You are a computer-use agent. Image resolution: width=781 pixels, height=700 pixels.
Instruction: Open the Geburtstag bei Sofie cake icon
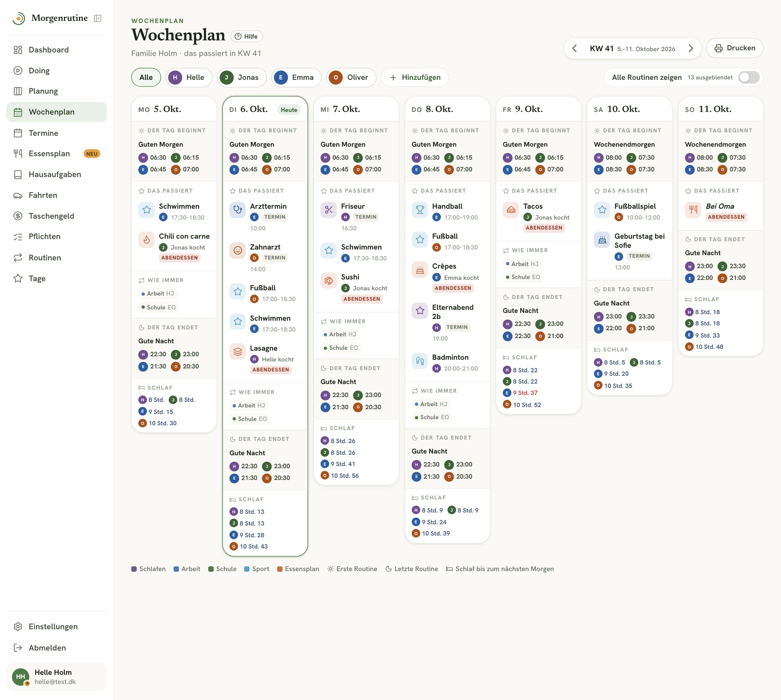pos(602,240)
